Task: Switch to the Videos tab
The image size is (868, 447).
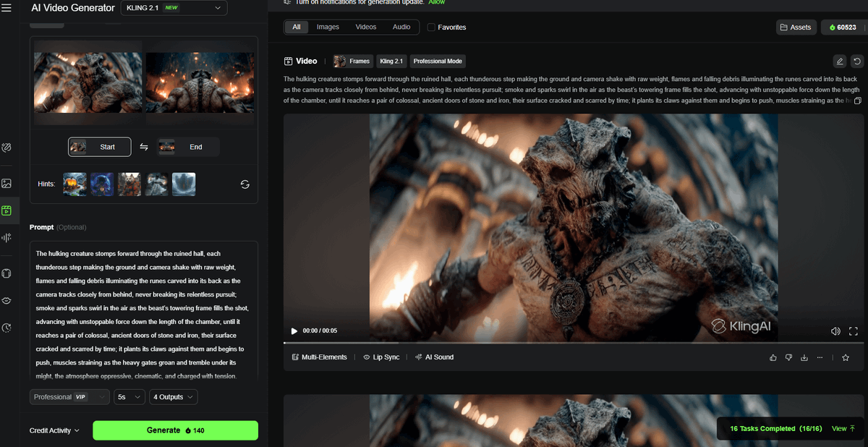Action: tap(366, 27)
